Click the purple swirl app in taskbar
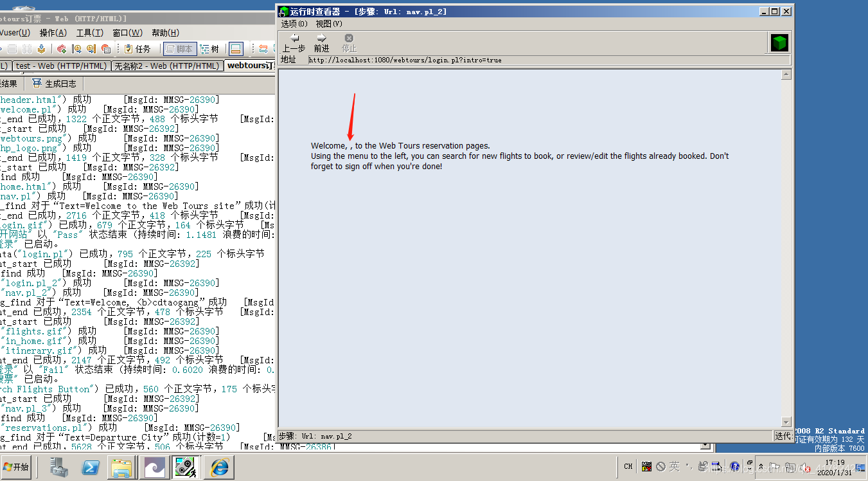 tap(154, 467)
